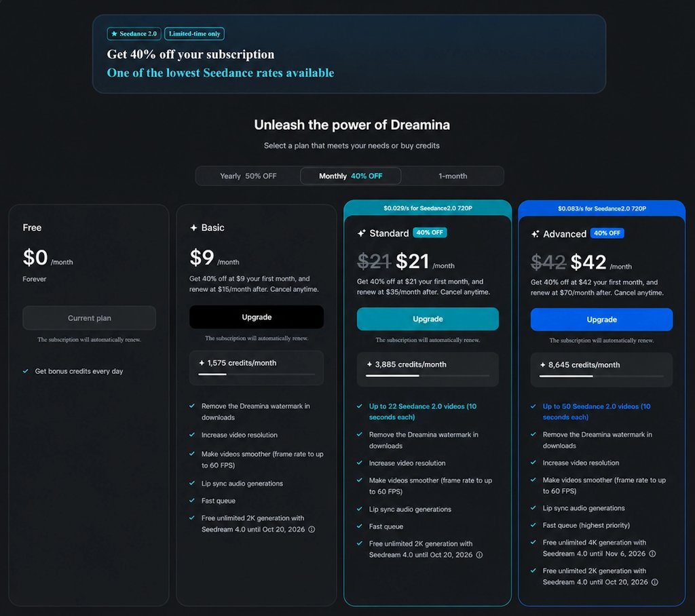Upgrade to the Standard plan
Screen dimensions: 695x616
pyautogui.click(x=428, y=319)
